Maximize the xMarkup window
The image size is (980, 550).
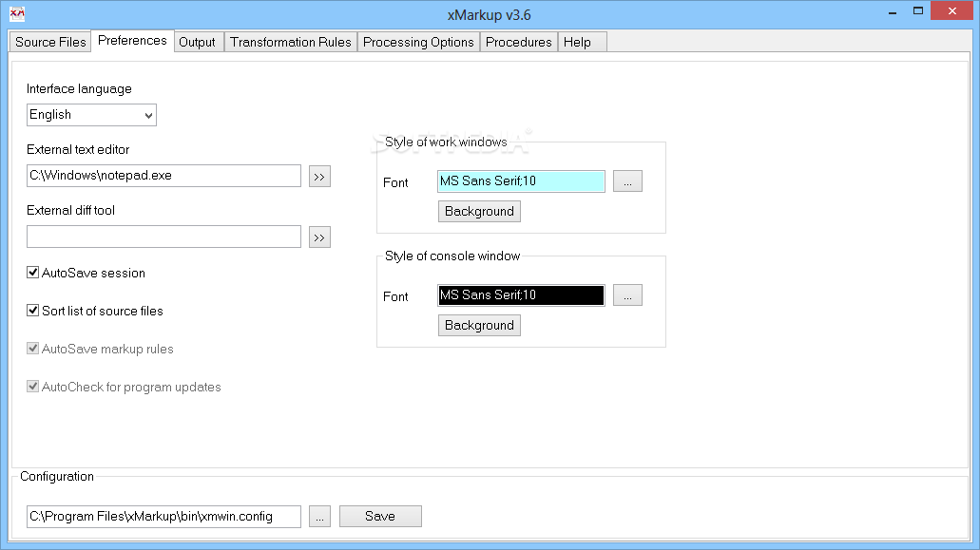tap(918, 10)
